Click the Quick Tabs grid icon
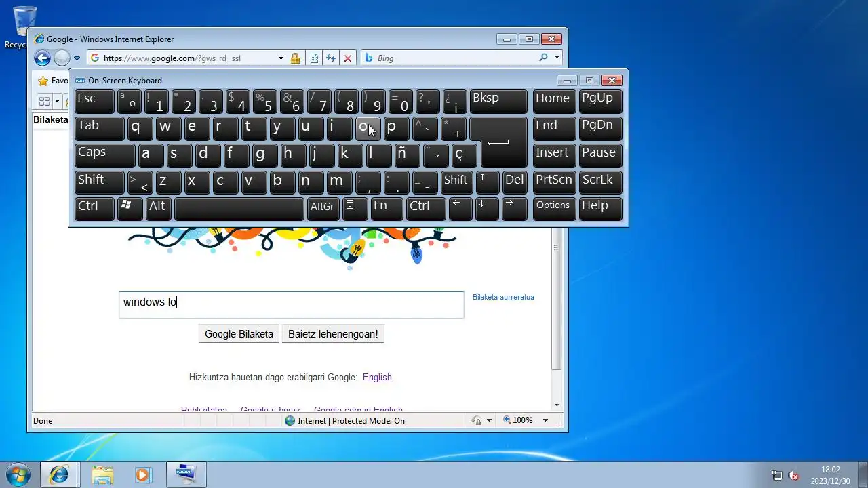This screenshot has width=868, height=488. [x=45, y=102]
